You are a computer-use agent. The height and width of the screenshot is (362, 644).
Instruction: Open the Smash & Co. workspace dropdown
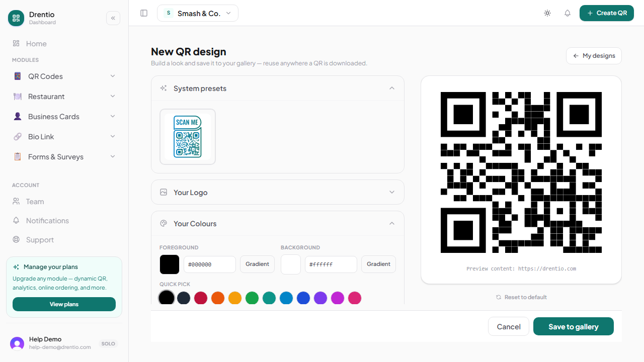[x=198, y=13]
